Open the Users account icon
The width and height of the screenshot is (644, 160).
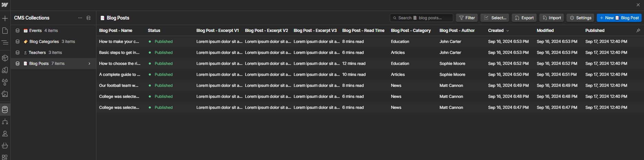point(5,134)
